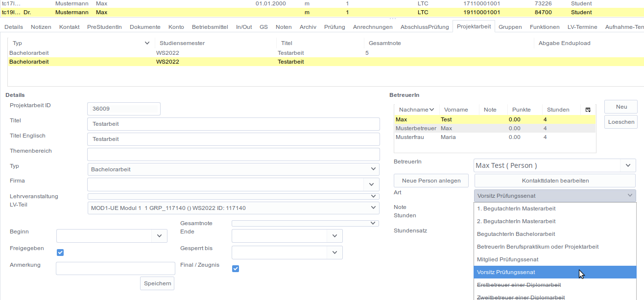This screenshot has height=300, width=644.
Task: Open column picker icon in BetreuerIn table
Action: point(588,110)
